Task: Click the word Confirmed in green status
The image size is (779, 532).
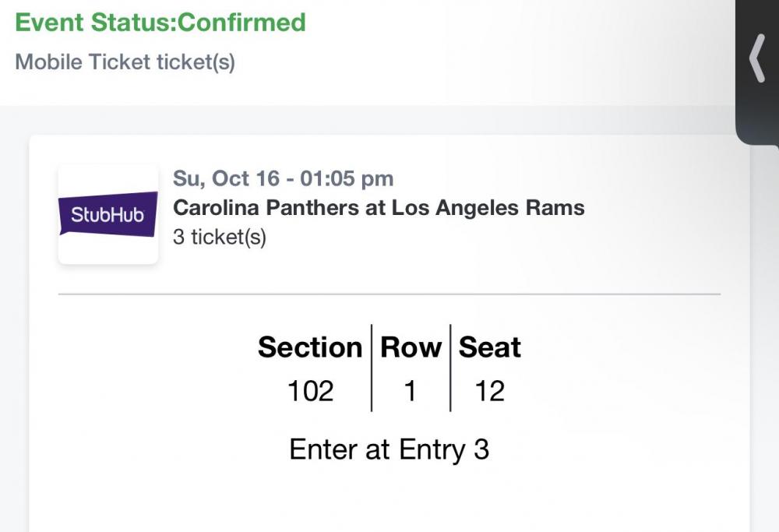Action: pos(241,22)
